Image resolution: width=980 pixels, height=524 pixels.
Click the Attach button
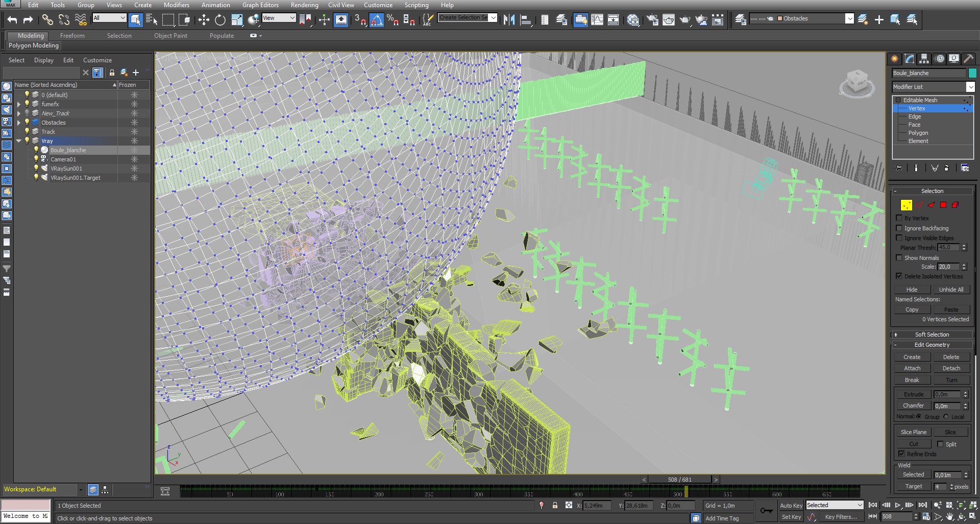(912, 368)
